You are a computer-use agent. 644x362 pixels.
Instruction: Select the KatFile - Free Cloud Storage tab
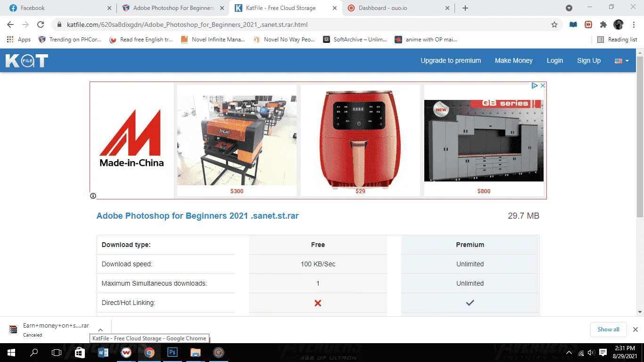[x=286, y=8]
